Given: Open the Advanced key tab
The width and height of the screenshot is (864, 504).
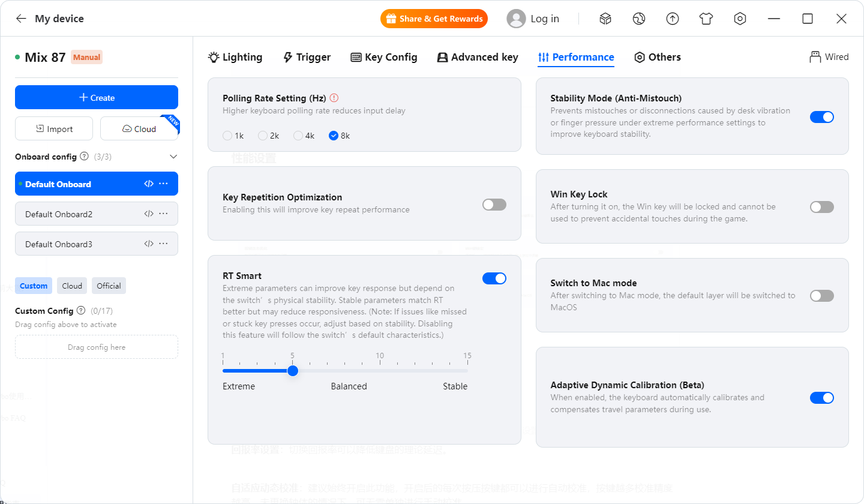Looking at the screenshot, I should coord(478,57).
